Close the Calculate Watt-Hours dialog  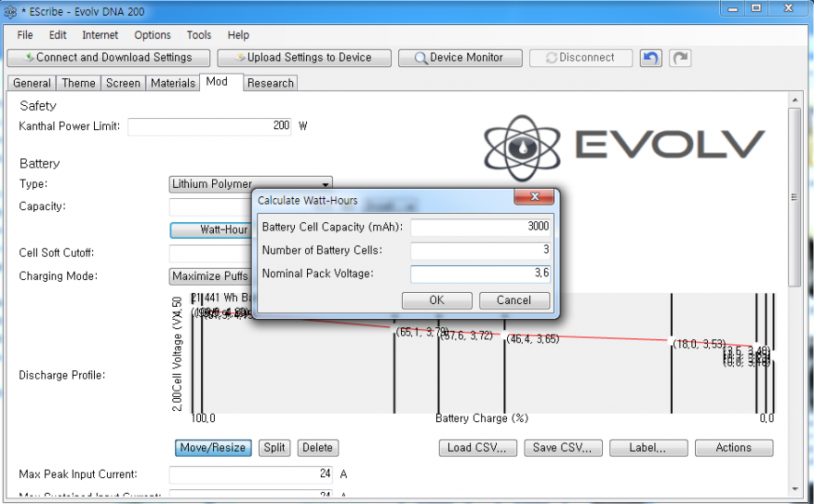[x=534, y=196]
